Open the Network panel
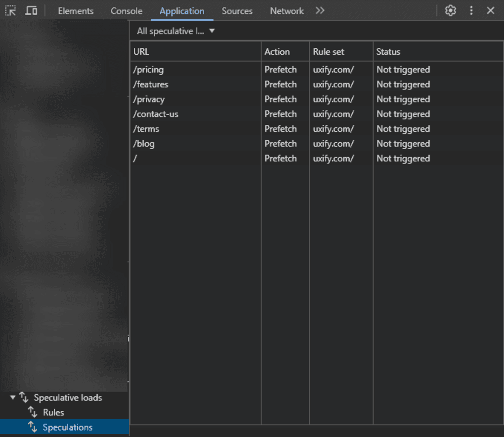Image resolution: width=504 pixels, height=437 pixels. click(x=287, y=10)
